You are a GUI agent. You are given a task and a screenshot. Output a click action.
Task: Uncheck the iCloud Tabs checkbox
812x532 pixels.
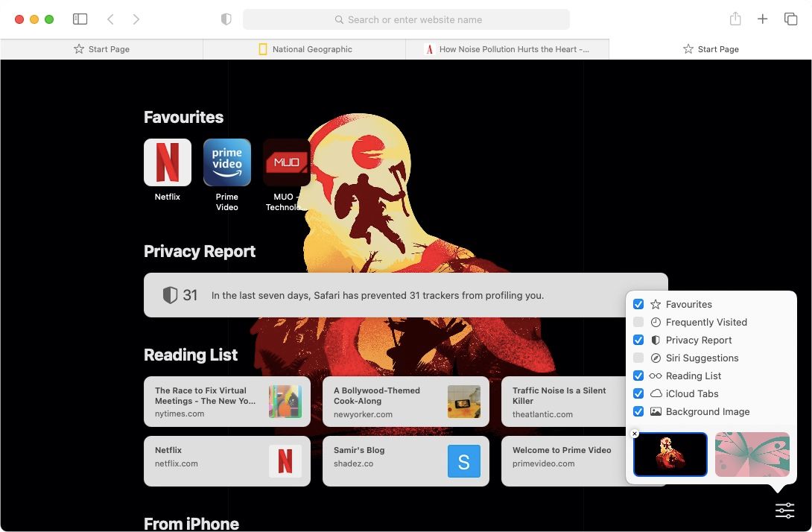coord(638,393)
